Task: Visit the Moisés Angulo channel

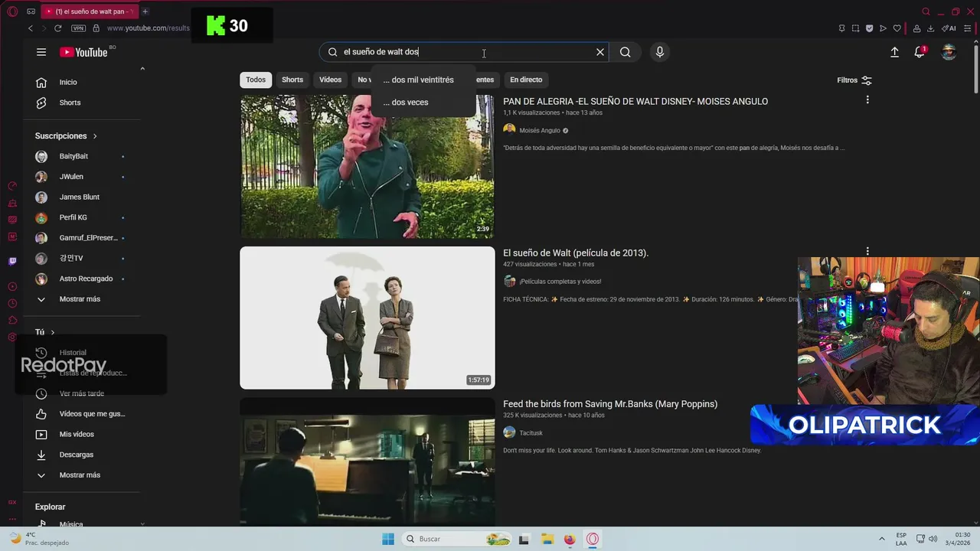Action: (x=540, y=130)
